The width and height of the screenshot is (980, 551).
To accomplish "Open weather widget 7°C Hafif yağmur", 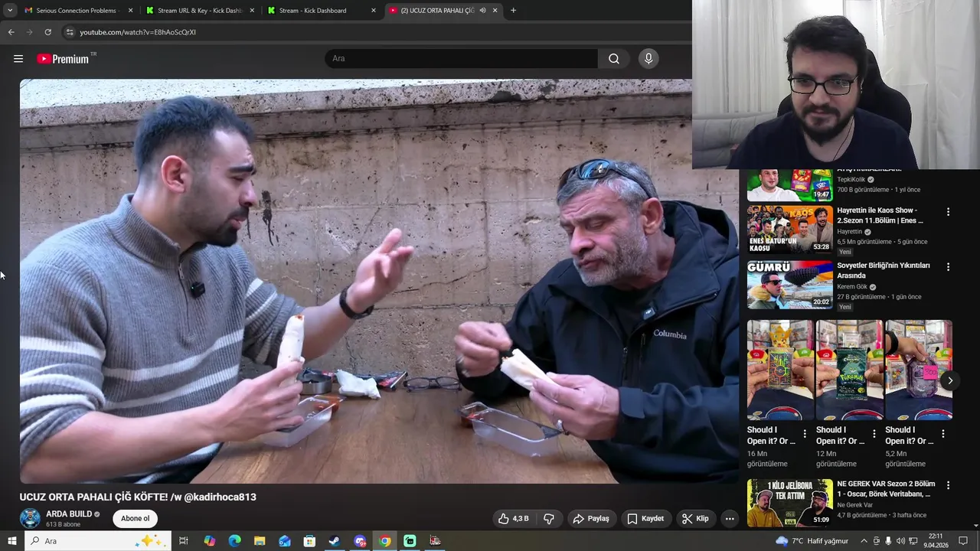I will coord(812,541).
